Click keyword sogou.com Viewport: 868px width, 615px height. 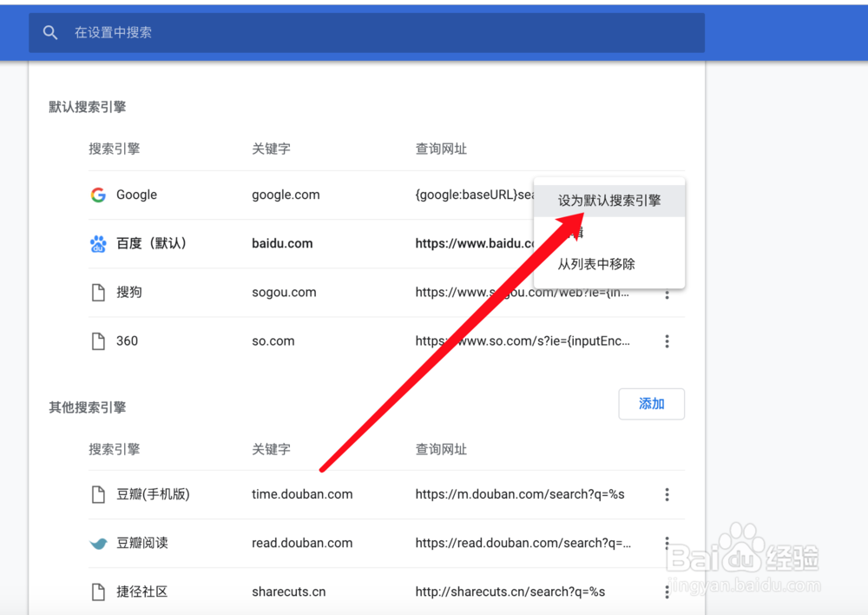[x=284, y=293]
